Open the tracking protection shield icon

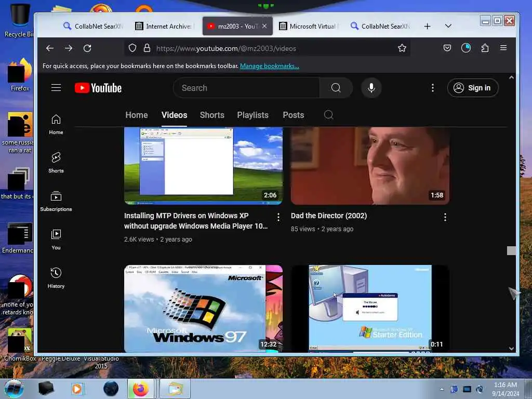click(x=132, y=48)
